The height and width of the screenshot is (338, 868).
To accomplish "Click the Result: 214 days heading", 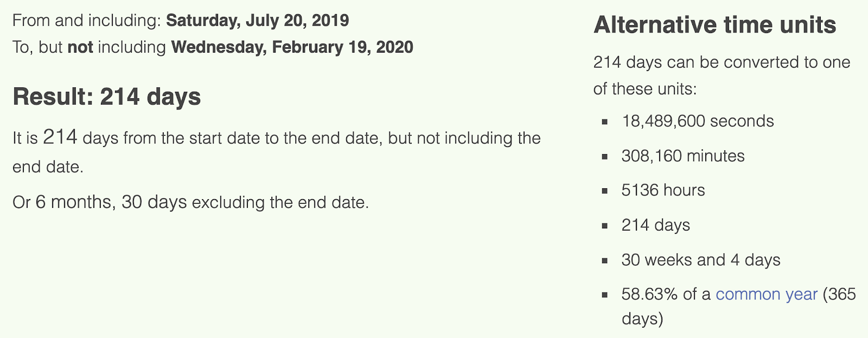I will point(107,97).
